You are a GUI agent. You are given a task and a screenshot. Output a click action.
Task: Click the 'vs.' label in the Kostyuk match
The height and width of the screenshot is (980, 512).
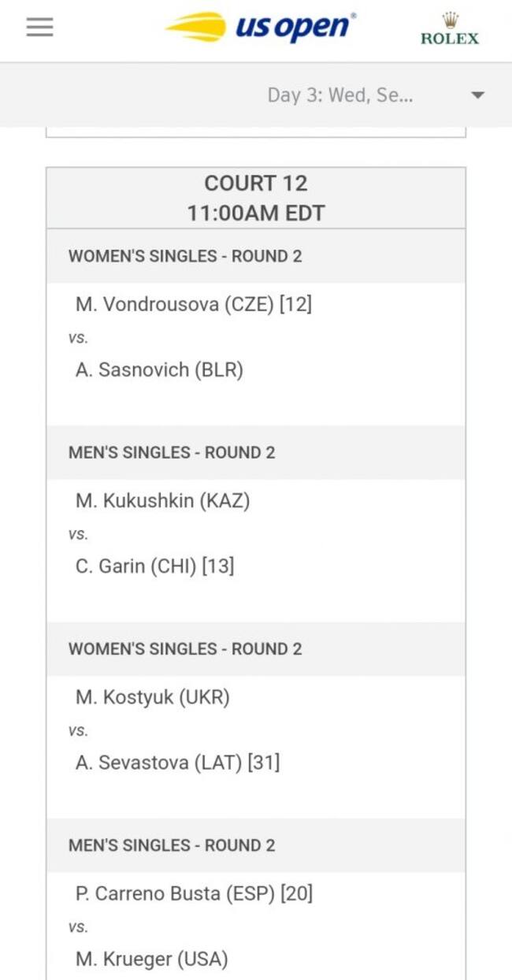78,730
